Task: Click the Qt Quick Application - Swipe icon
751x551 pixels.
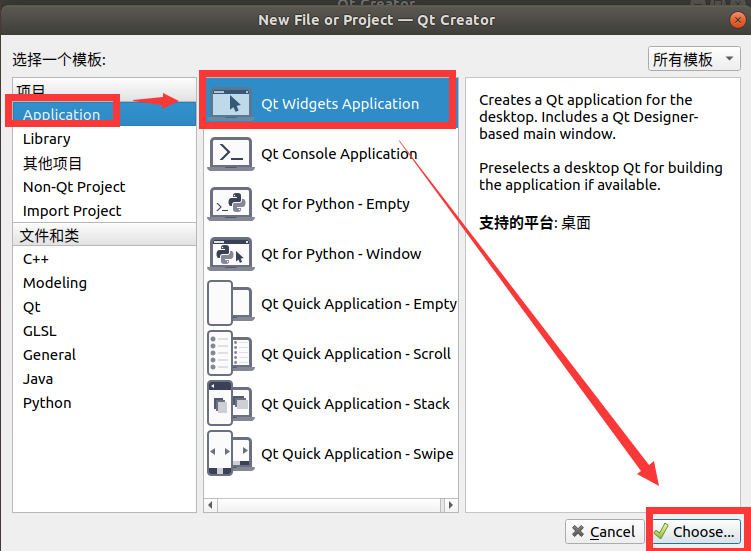Action: tap(231, 453)
